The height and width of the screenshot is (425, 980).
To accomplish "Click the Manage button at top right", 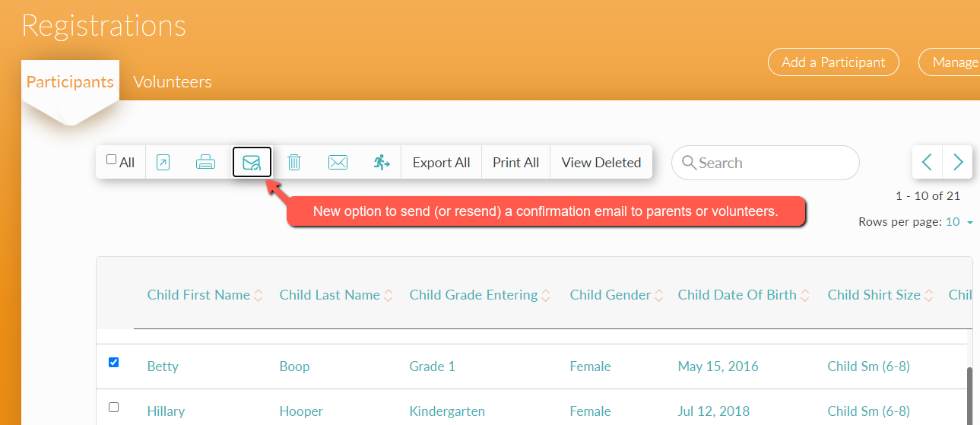I will [x=950, y=62].
